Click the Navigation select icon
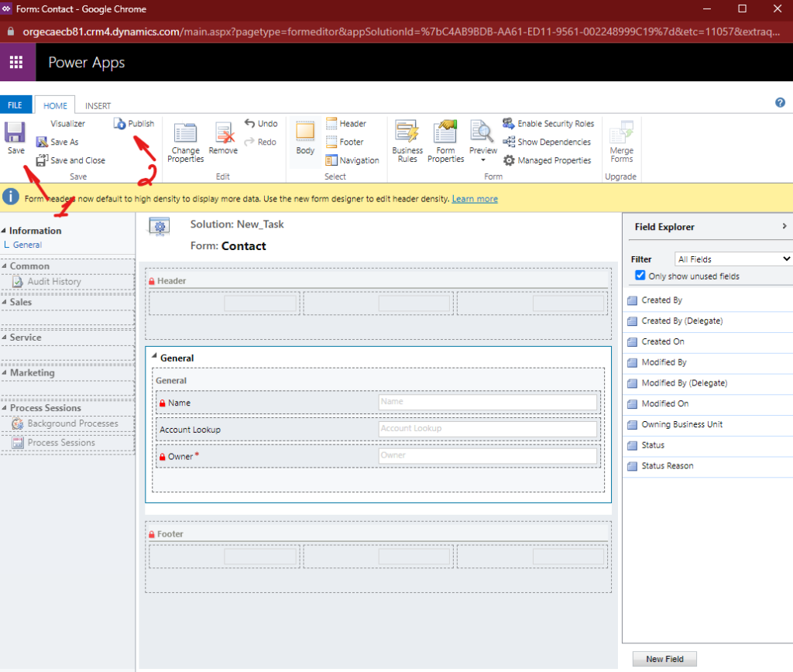 point(330,160)
